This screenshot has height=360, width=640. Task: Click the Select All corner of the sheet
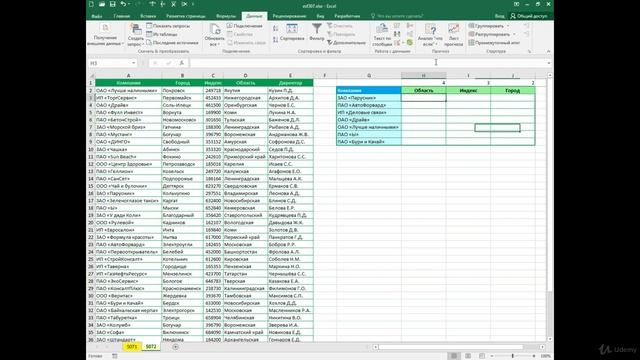91,76
